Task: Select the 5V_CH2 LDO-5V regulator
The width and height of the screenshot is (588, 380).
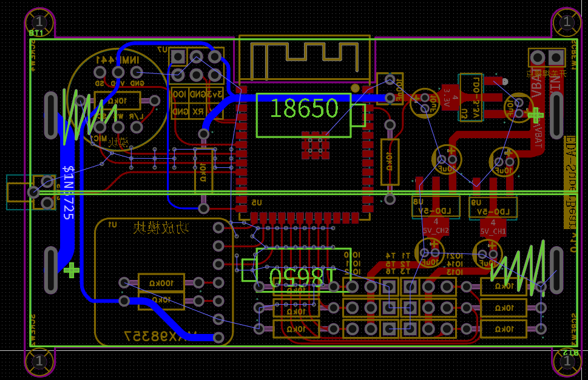Action: click(436, 207)
